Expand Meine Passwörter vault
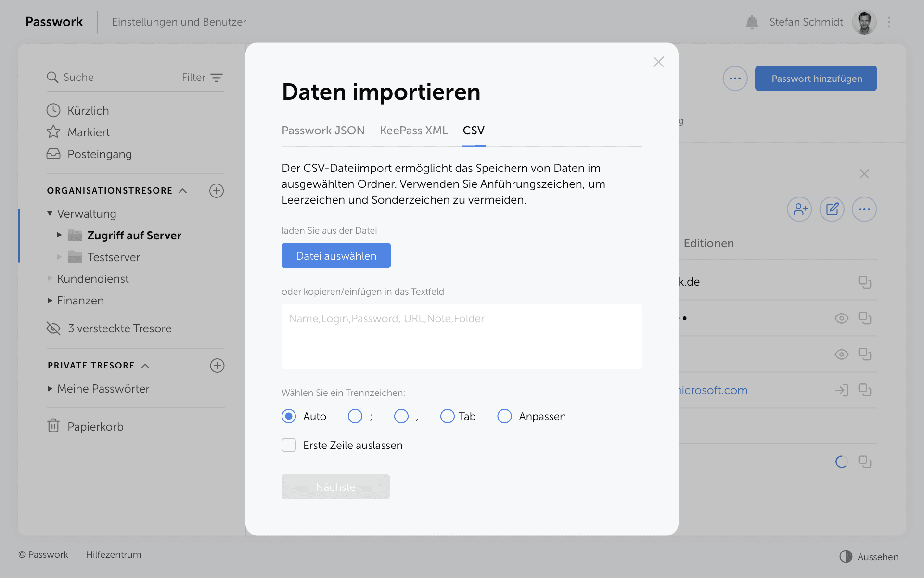This screenshot has width=924, height=578. [x=50, y=389]
